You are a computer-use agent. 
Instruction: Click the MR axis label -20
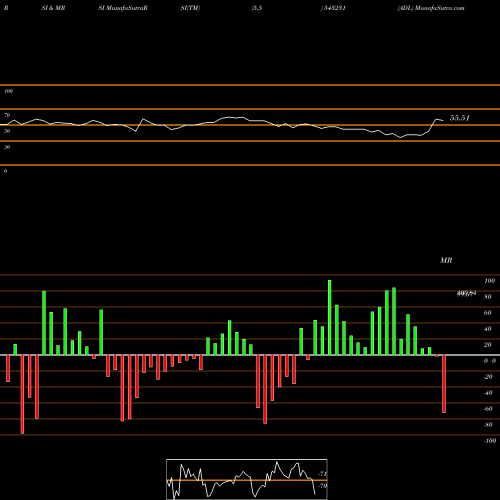coord(488,377)
